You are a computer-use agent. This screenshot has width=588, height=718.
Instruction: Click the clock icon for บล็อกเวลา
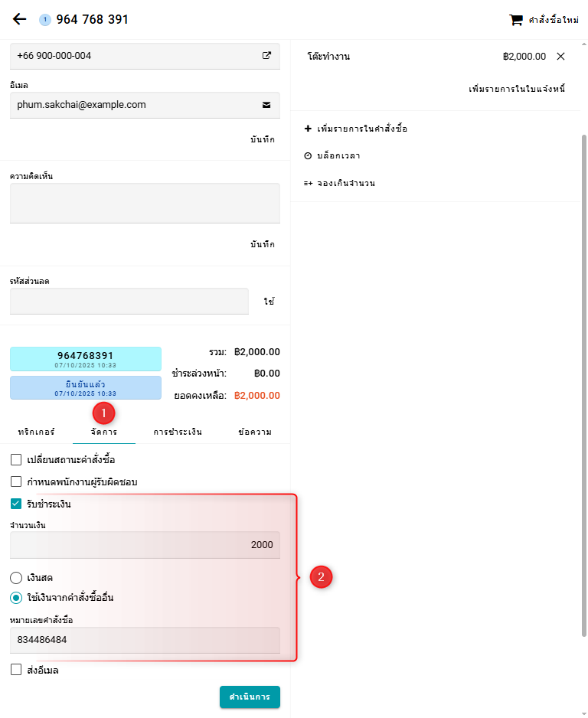click(308, 156)
